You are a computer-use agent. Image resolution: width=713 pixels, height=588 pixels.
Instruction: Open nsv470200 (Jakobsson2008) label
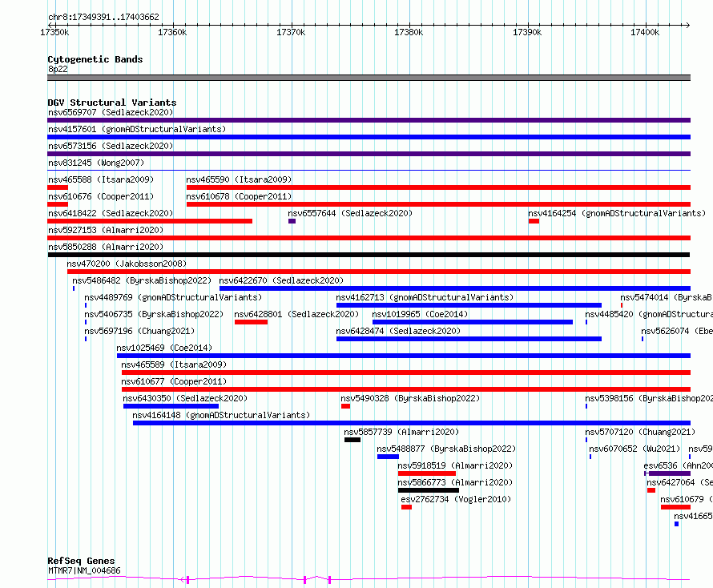pos(127,264)
